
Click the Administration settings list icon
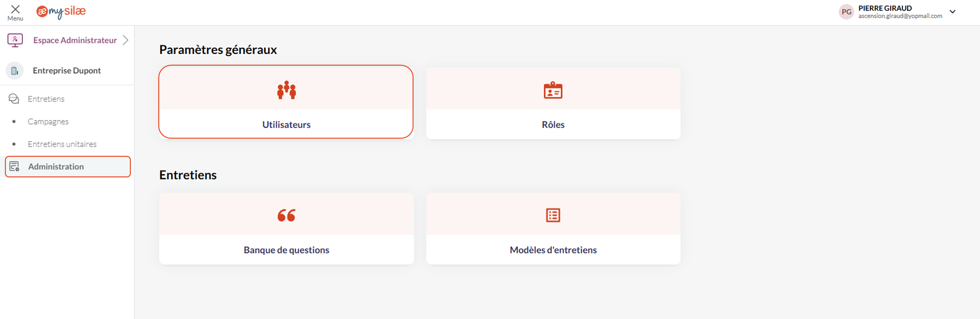coord(15,167)
